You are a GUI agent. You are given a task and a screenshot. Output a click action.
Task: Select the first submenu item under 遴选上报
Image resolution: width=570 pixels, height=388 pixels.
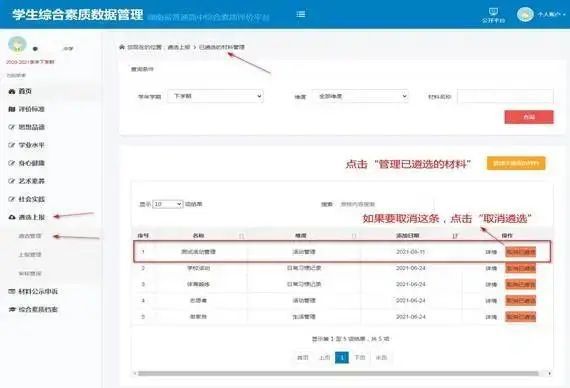tap(30, 236)
